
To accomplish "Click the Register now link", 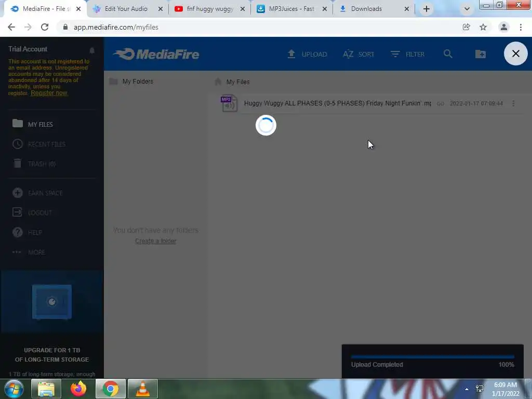I will pyautogui.click(x=49, y=93).
